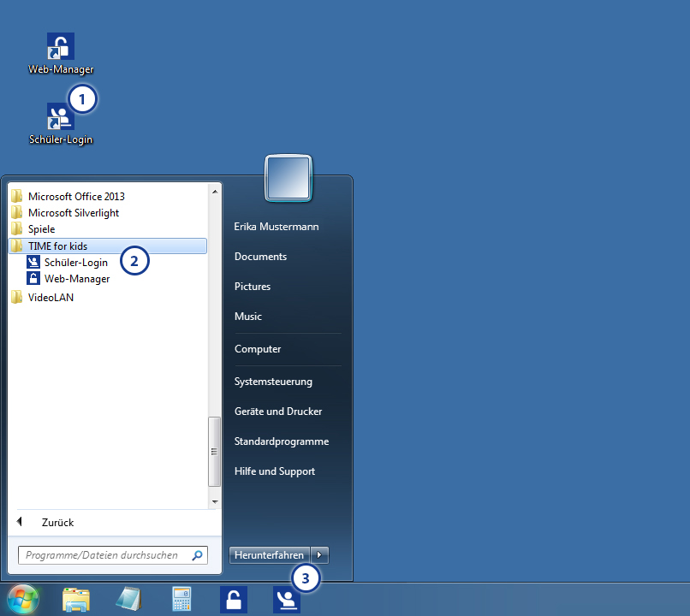Click the search magnifier icon
Image resolution: width=690 pixels, height=616 pixels.
coord(197,555)
